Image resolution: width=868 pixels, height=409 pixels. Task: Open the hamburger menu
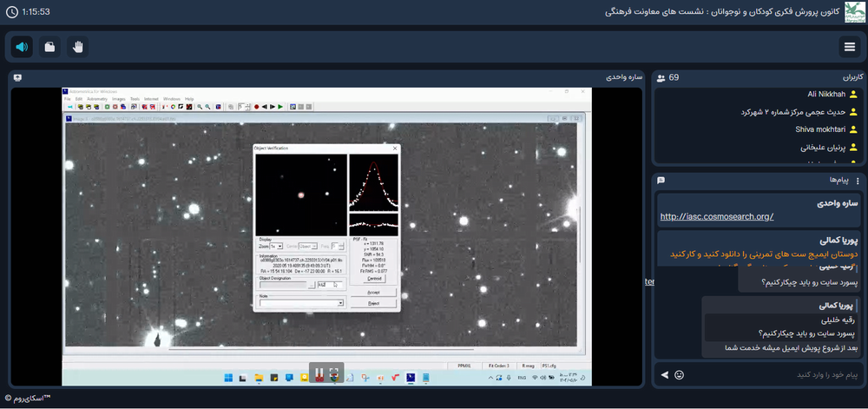click(849, 47)
